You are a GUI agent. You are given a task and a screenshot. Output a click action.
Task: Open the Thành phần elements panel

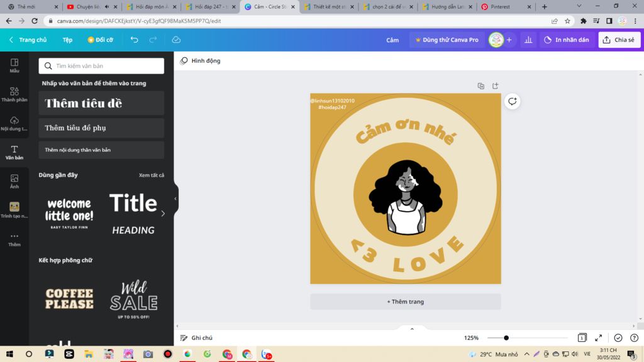click(x=14, y=94)
